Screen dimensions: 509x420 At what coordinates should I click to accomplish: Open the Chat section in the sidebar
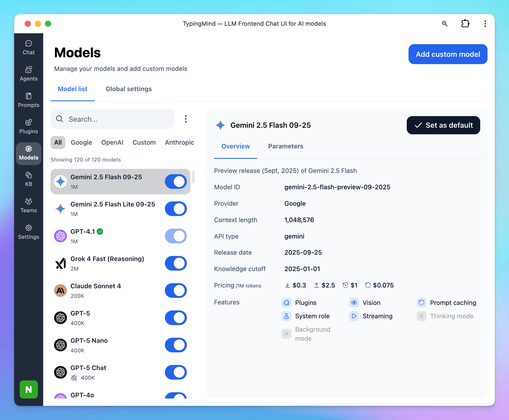29,47
